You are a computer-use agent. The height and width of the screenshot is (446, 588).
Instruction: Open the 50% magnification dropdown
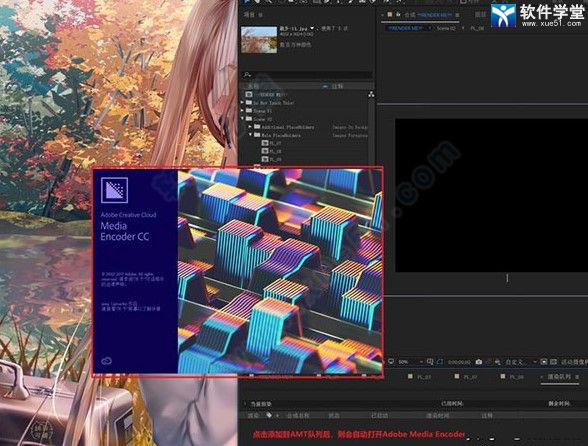click(410, 362)
